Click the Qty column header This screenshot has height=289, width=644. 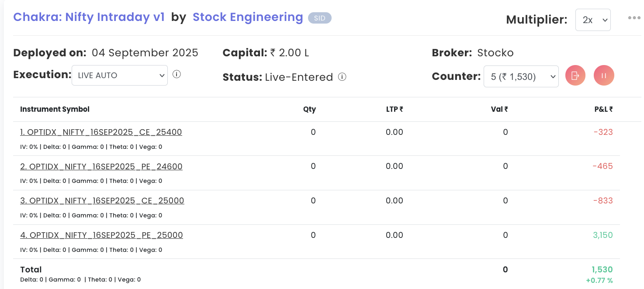[309, 109]
